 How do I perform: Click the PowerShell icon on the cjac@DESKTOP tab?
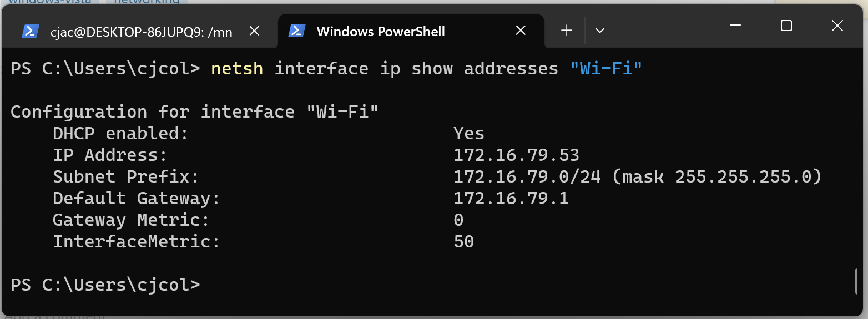pos(30,31)
